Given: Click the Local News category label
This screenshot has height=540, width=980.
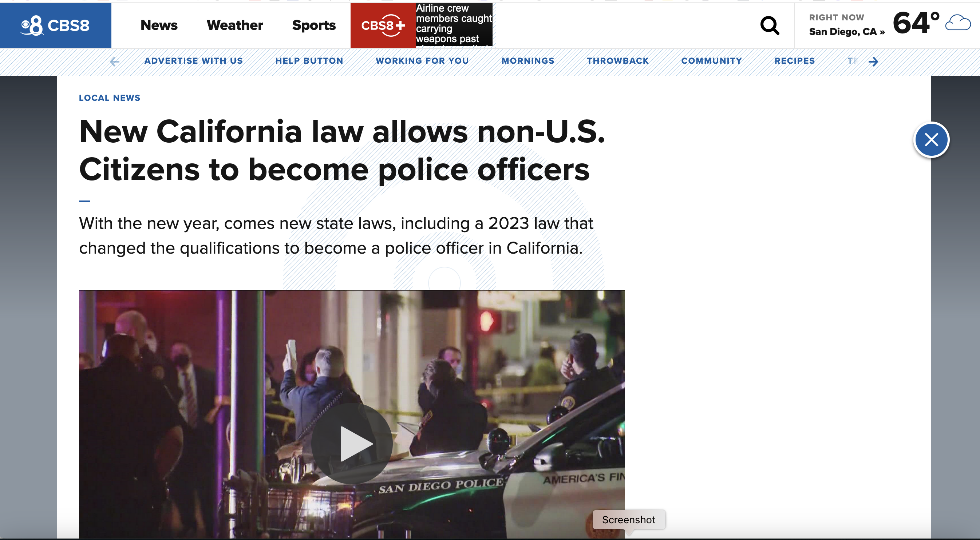Looking at the screenshot, I should pos(110,98).
